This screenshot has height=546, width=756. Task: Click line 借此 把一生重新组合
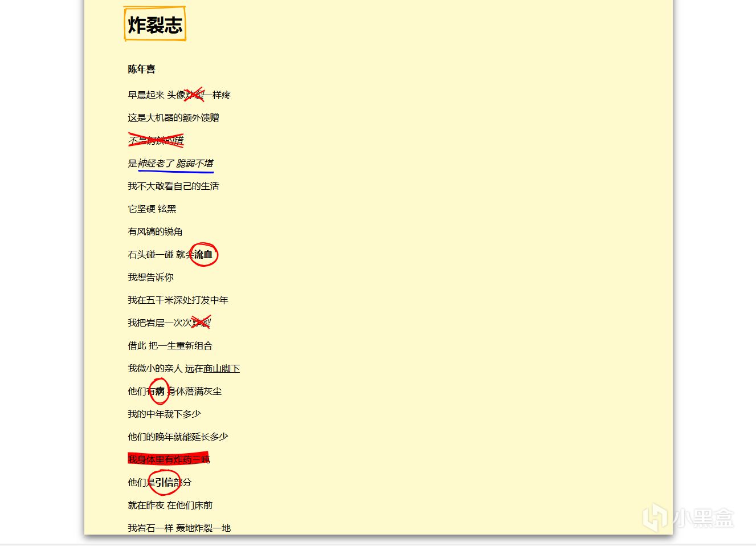(170, 345)
